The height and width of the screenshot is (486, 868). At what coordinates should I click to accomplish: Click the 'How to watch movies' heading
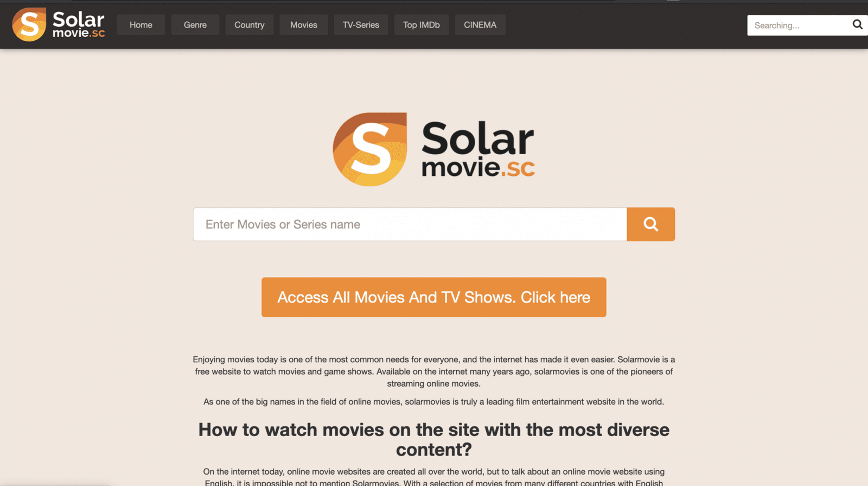(x=434, y=439)
